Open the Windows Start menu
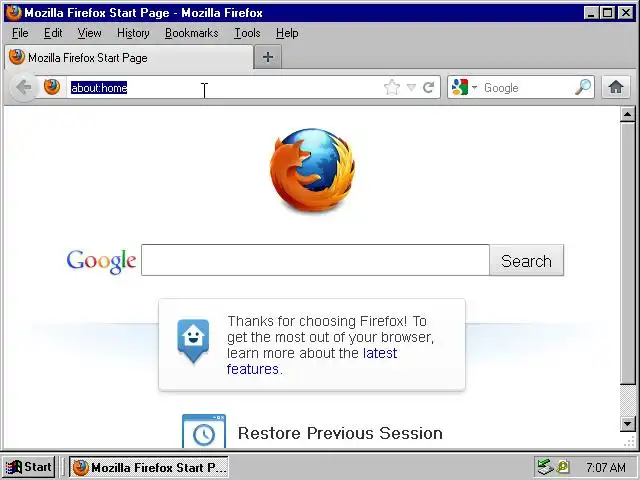Viewport: 640px width, 480px height. click(x=28, y=467)
